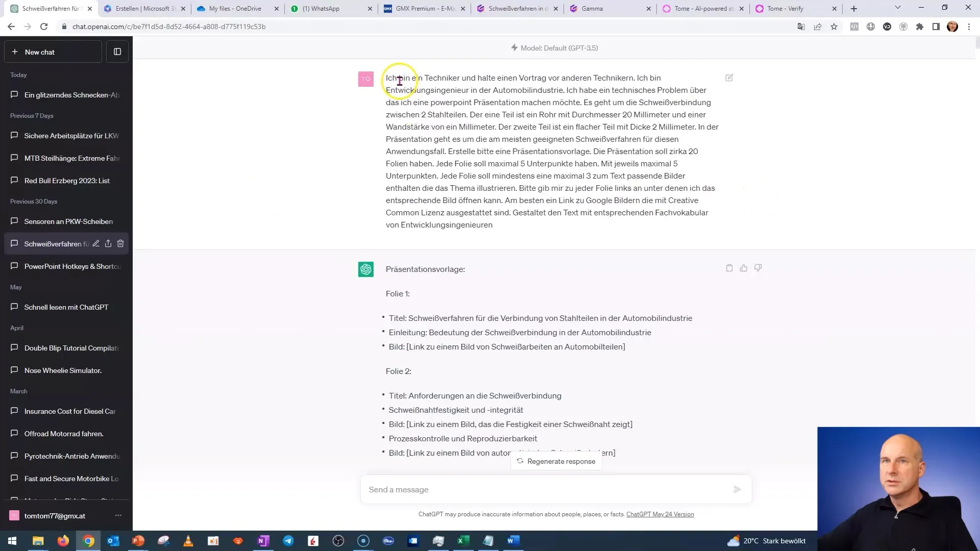Click the thumbs down icon on assistant response
Screen dimensions: 980x551
(x=758, y=268)
